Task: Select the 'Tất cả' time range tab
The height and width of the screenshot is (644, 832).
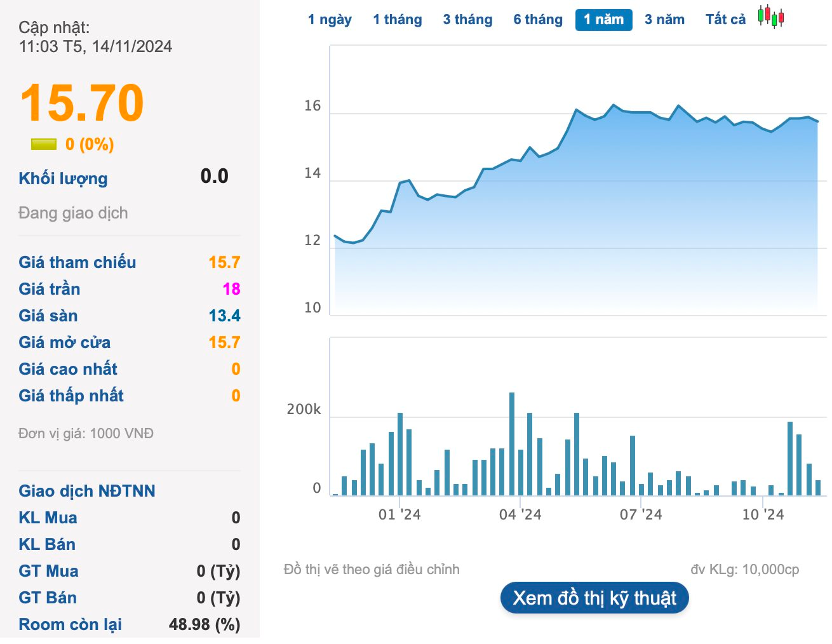Action: 725,20
